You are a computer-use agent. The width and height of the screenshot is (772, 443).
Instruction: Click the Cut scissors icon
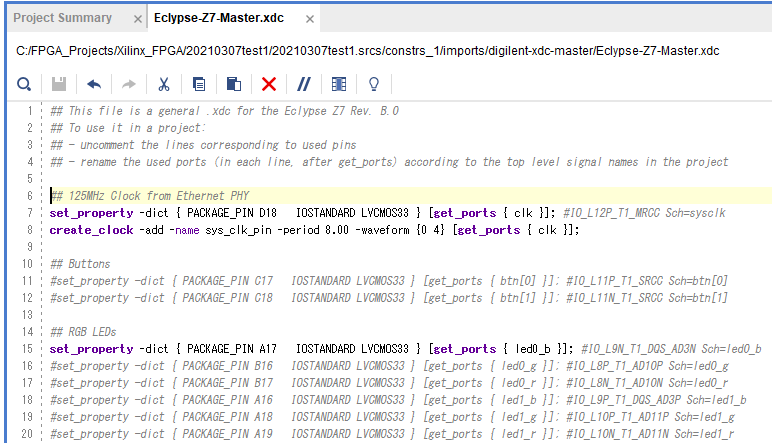(x=163, y=84)
